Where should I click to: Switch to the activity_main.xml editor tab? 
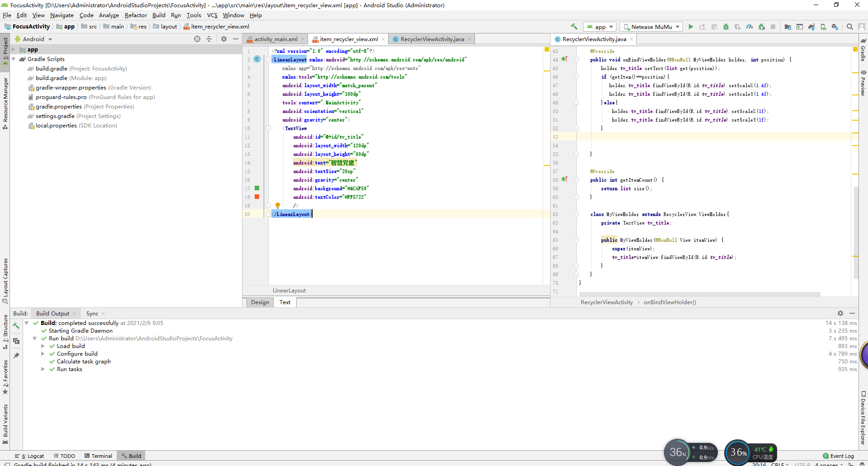pos(275,39)
